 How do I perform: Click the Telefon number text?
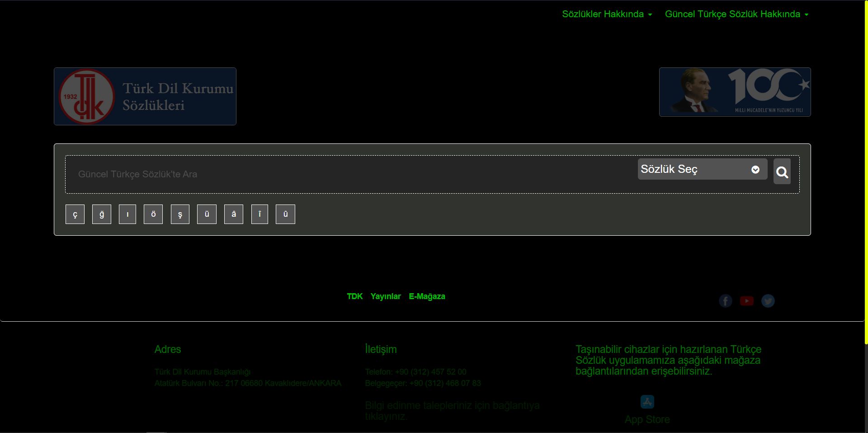[x=415, y=372]
